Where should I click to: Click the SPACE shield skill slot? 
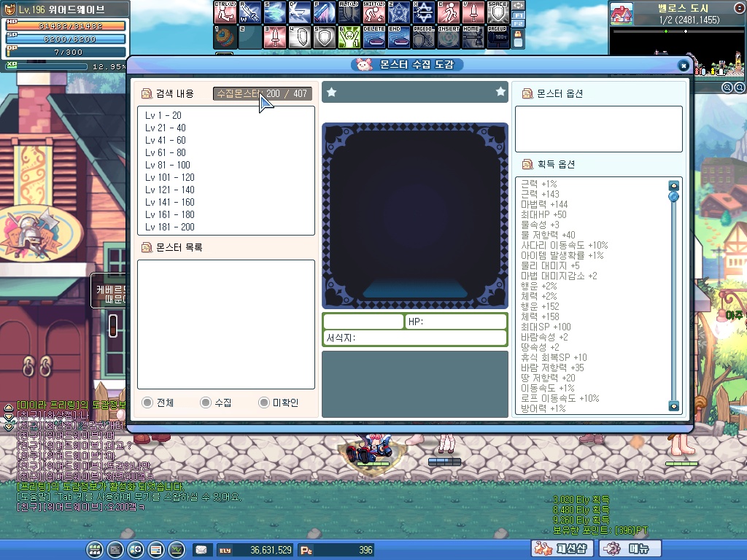click(498, 12)
